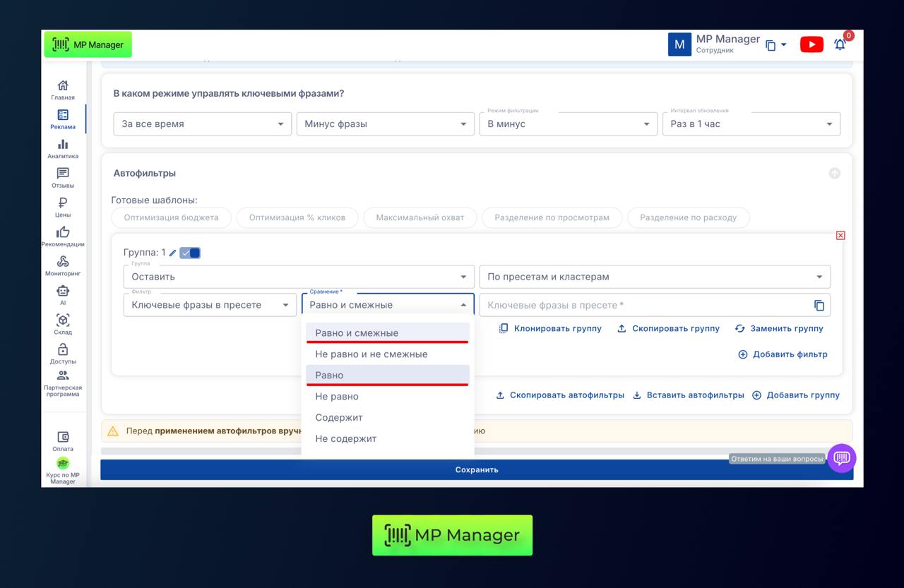The image size is (904, 588).
Task: Go to Отзывы in the sidebar
Action: 63,178
